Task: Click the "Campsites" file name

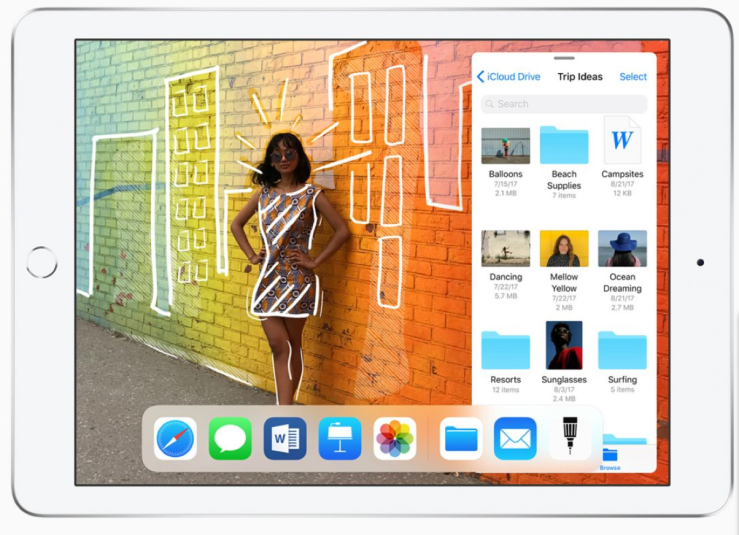Action: pyautogui.click(x=622, y=174)
